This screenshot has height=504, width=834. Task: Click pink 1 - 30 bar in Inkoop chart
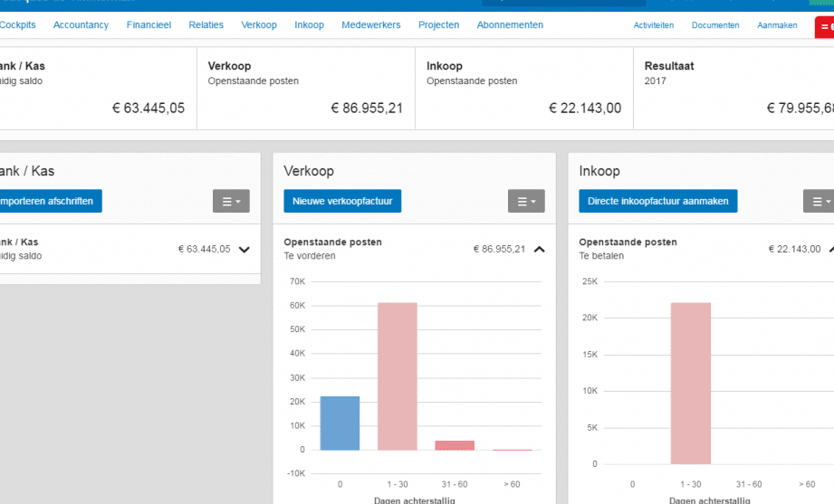690,384
